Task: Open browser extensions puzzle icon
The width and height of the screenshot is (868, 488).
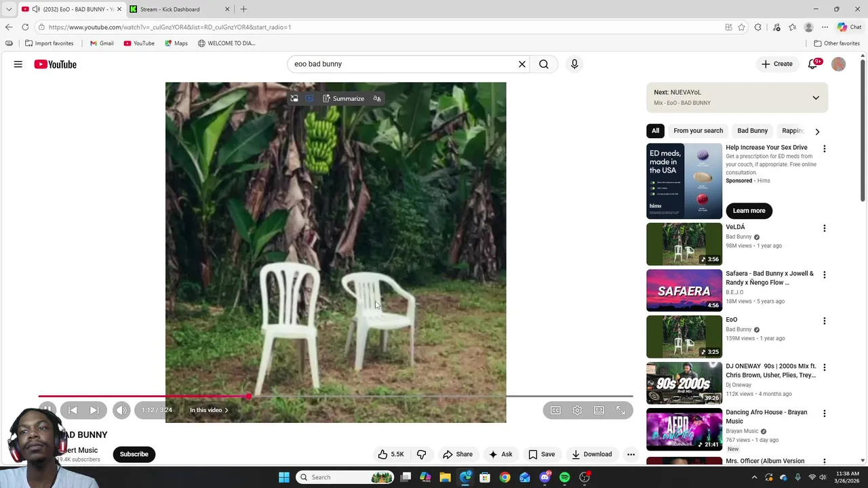Action: 758,27
